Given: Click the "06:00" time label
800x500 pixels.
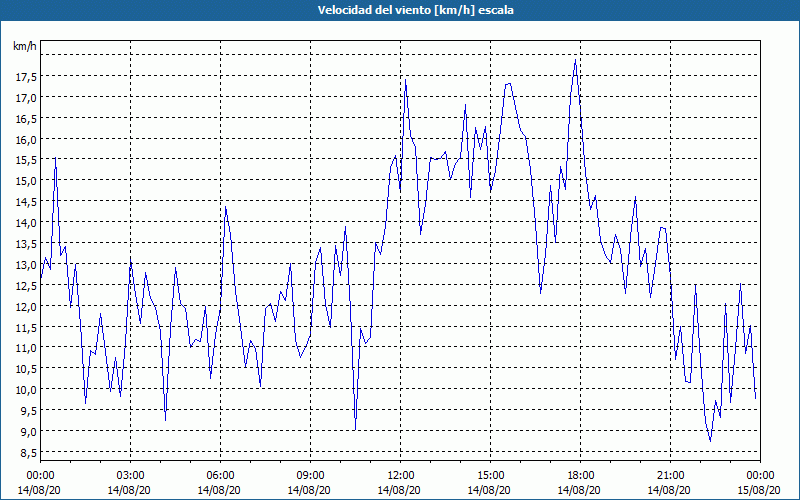Looking at the screenshot, I should pyautogui.click(x=220, y=476).
